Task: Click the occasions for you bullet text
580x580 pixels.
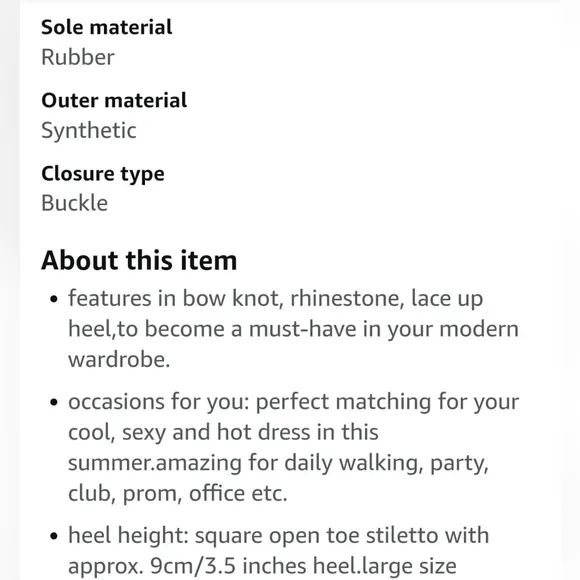Action: pos(293,447)
